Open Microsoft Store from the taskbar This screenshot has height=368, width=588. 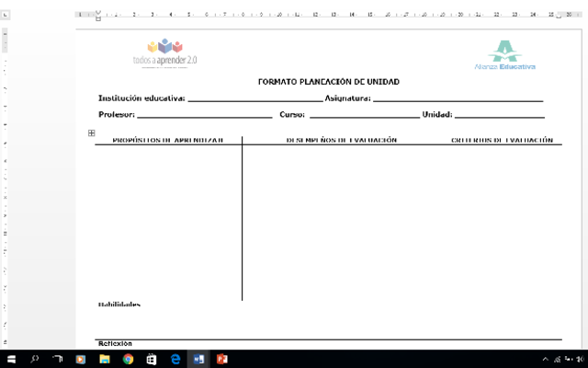coord(151,360)
